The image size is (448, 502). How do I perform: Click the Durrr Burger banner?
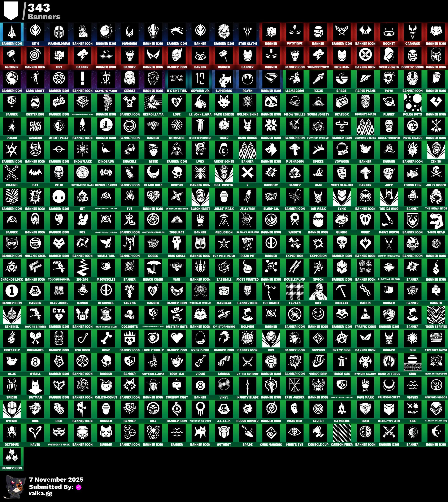click(x=247, y=409)
